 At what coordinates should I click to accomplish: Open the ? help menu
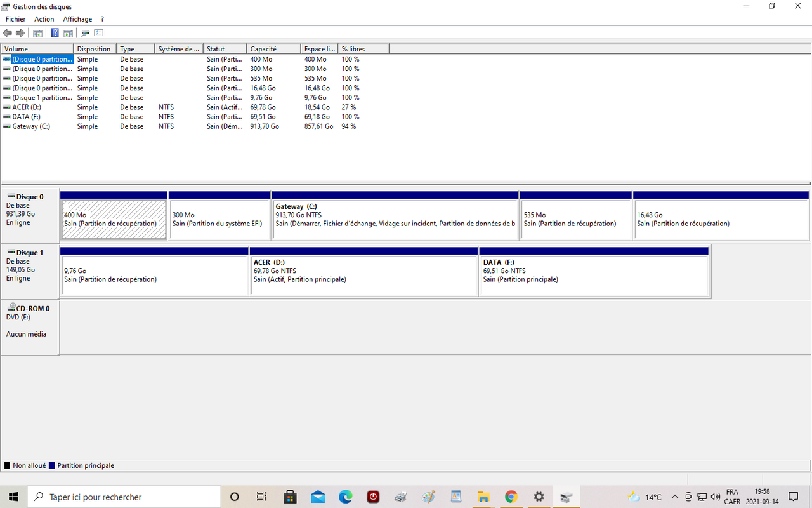(x=102, y=19)
